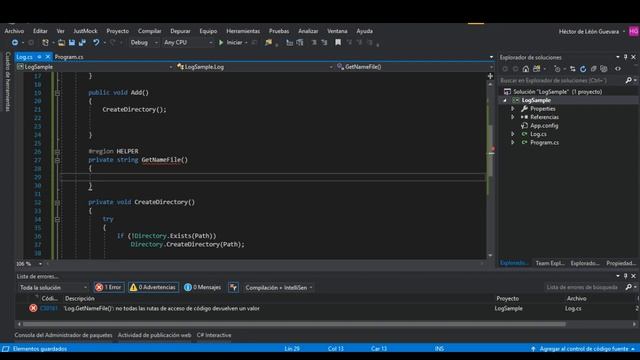Open the Debug configuration dropdown
Viewport: 640px width, 360px height.
tap(144, 42)
